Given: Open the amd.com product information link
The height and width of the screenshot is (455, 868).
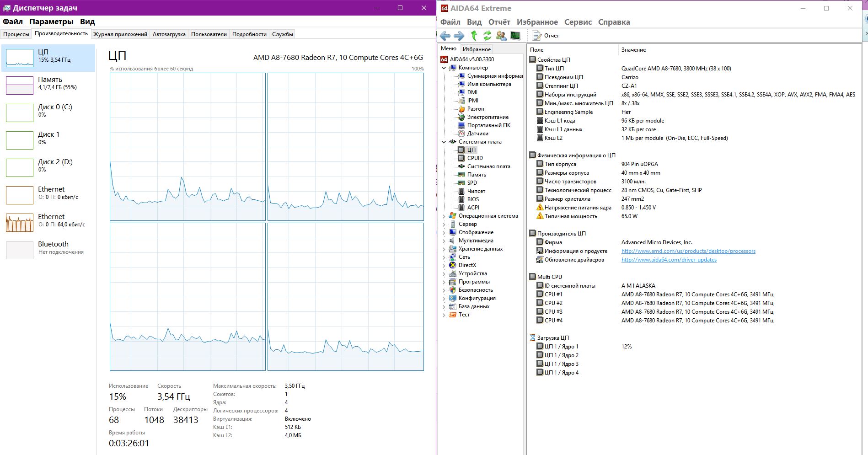Looking at the screenshot, I should pos(688,251).
